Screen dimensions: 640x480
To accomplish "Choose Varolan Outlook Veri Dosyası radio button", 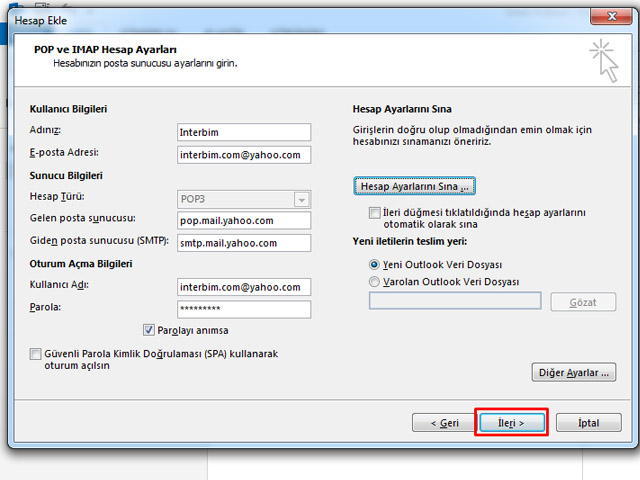I will click(x=375, y=282).
